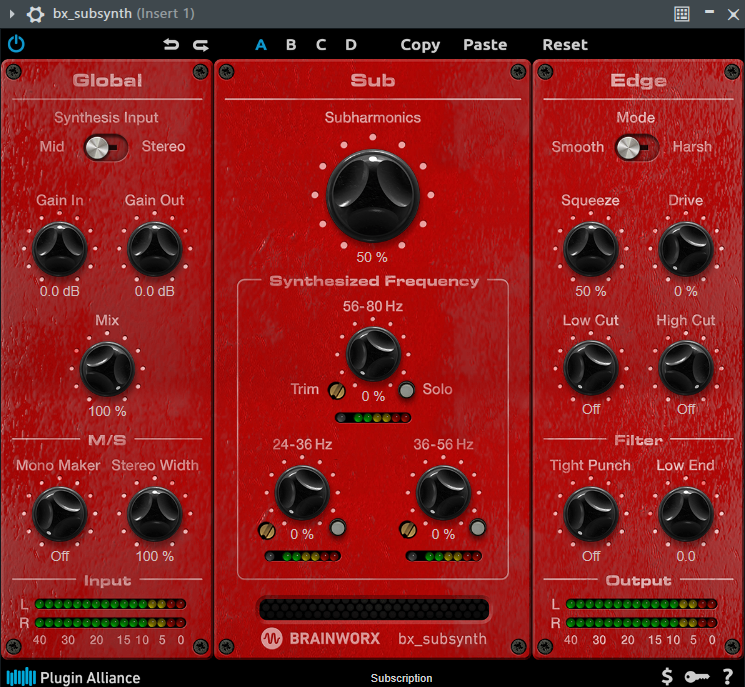
Task: Expand the plugin window menu arrow
Action: (x=12, y=14)
